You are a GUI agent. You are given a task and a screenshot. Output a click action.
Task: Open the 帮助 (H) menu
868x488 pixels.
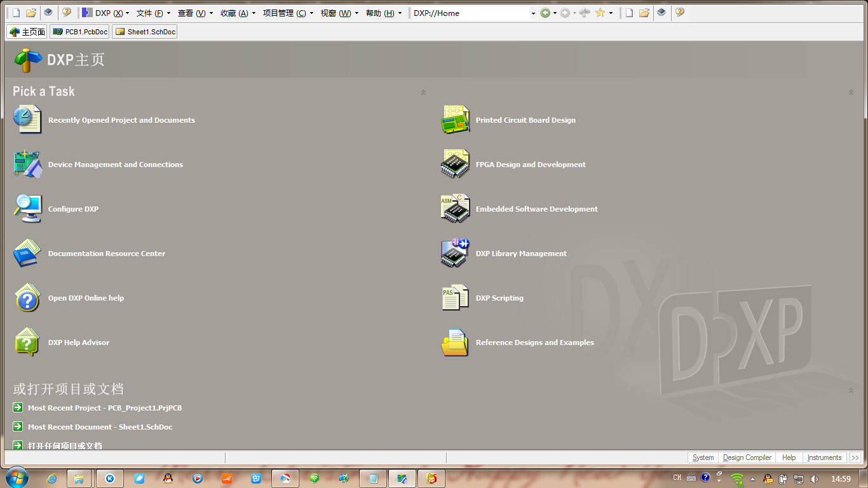coord(383,13)
